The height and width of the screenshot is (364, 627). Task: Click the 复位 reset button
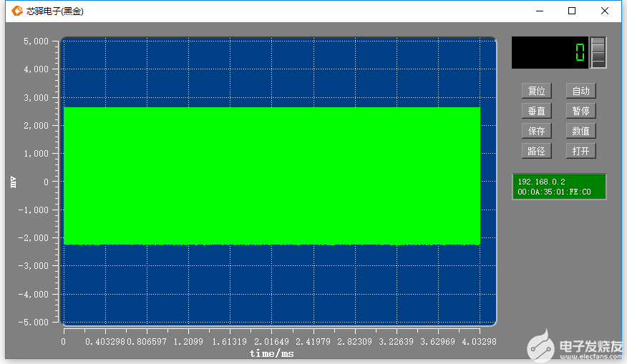(x=536, y=91)
